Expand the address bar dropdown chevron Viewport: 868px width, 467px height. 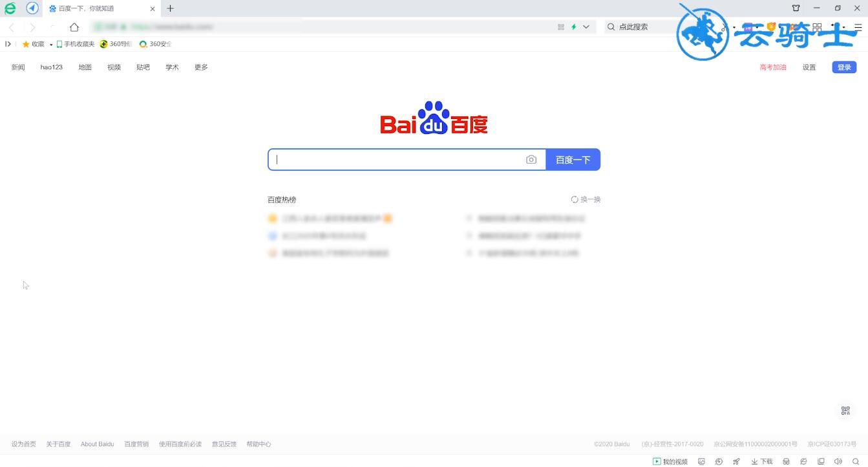(x=586, y=27)
